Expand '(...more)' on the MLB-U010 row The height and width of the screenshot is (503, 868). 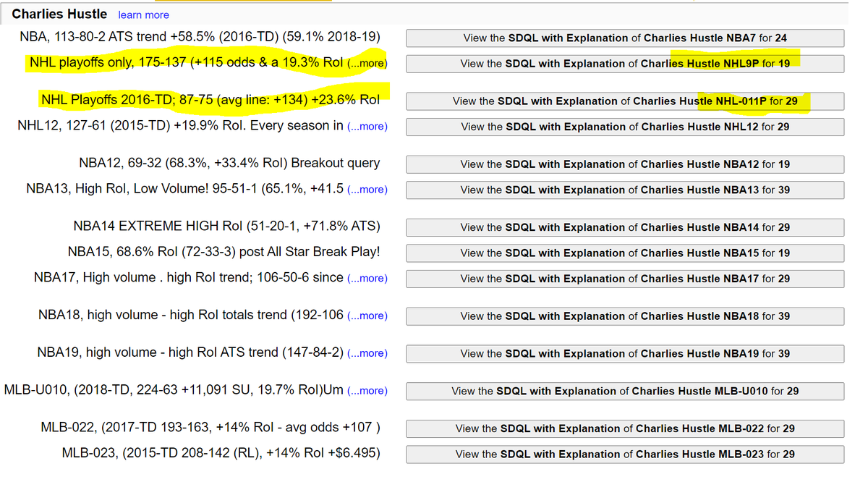(x=367, y=391)
